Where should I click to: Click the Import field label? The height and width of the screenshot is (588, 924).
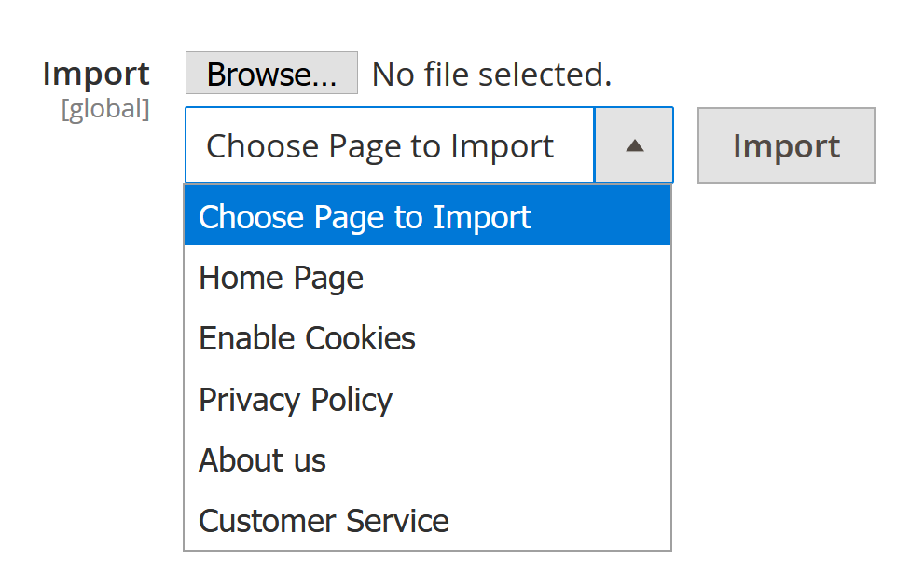[96, 74]
